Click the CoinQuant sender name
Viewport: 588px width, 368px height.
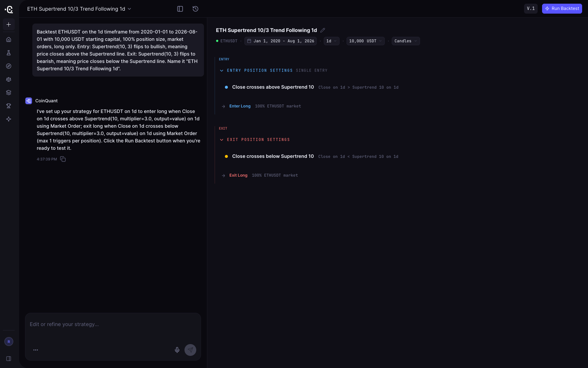click(x=46, y=101)
